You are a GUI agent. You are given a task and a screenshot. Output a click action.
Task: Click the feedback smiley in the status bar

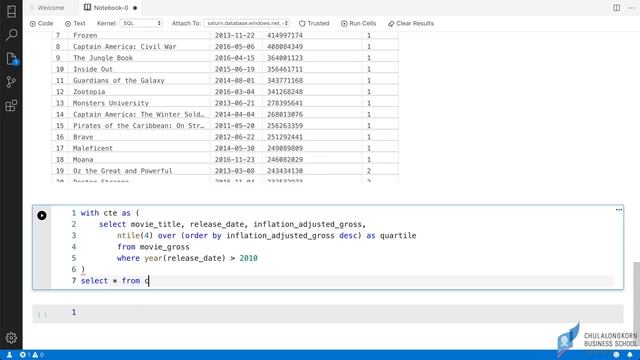click(x=616, y=355)
